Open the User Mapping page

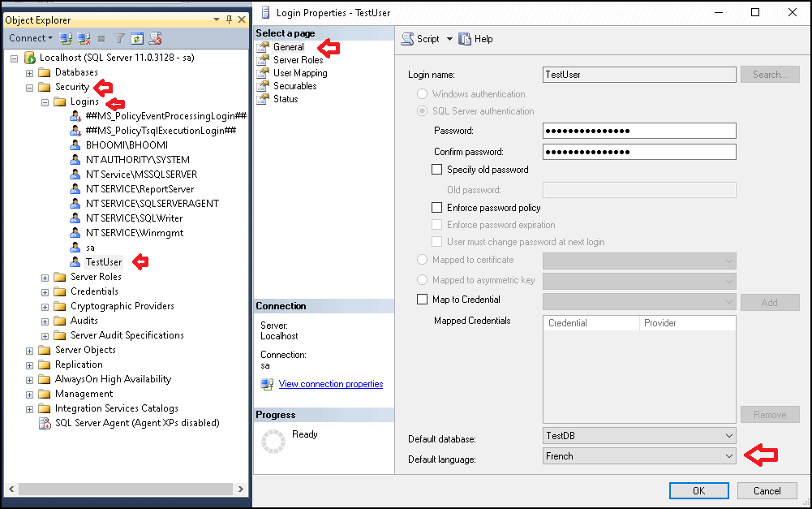[x=300, y=73]
